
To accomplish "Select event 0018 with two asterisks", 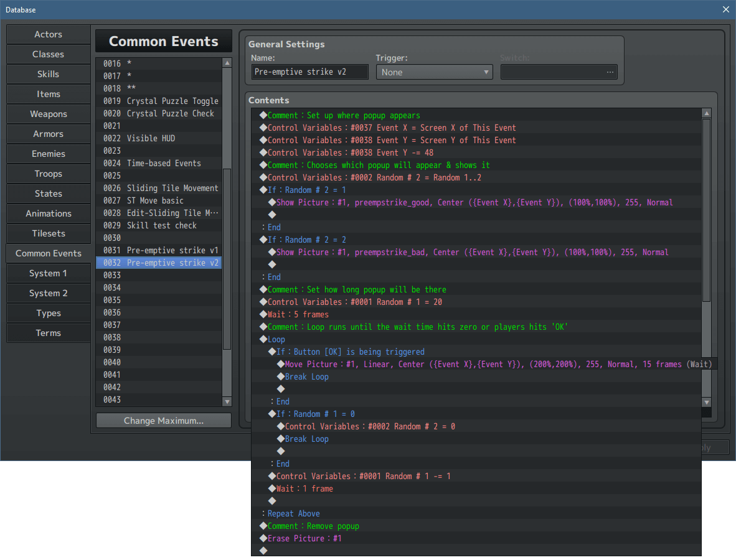I will coord(159,88).
